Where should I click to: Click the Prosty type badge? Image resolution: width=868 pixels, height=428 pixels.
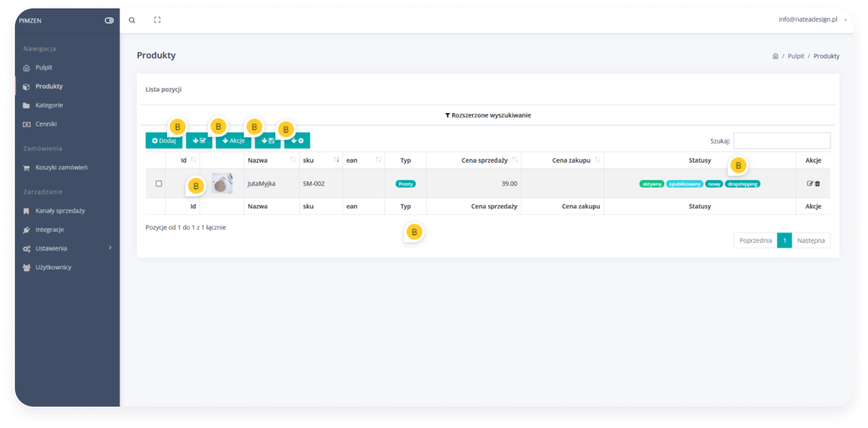point(406,184)
